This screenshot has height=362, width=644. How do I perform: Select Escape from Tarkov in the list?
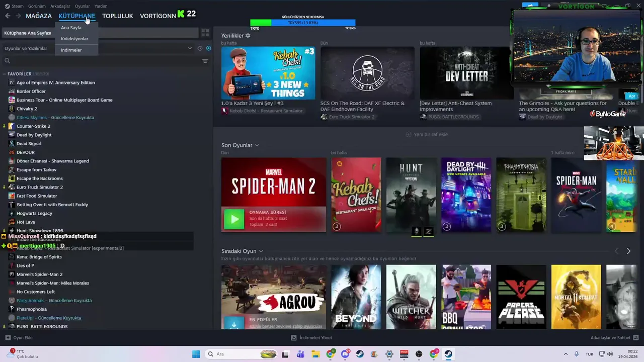[x=37, y=169]
